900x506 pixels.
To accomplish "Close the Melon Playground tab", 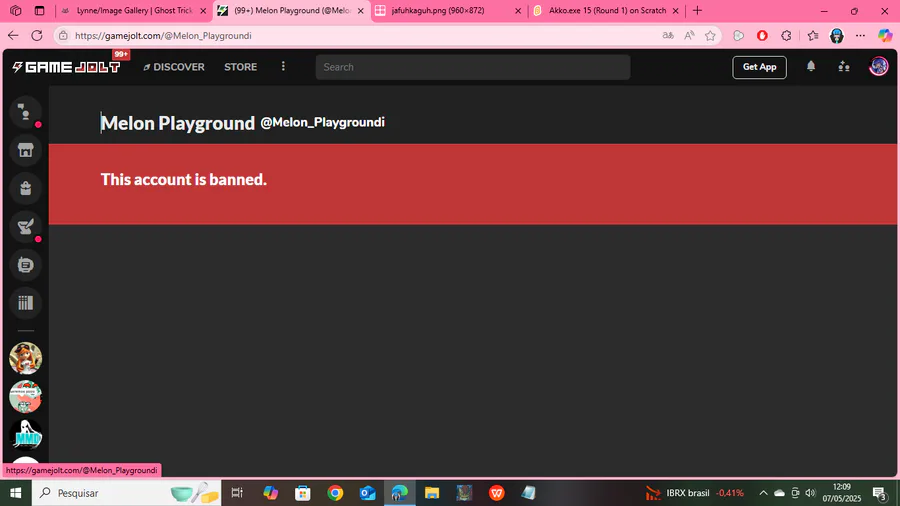I will point(360,10).
